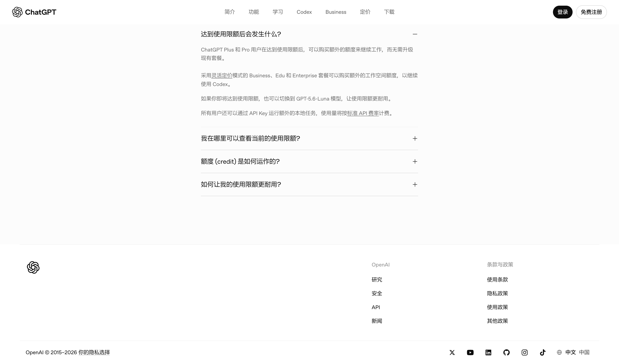This screenshot has width=619, height=364.
Task: Click the OpenAI logo in footer
Action: tap(33, 267)
